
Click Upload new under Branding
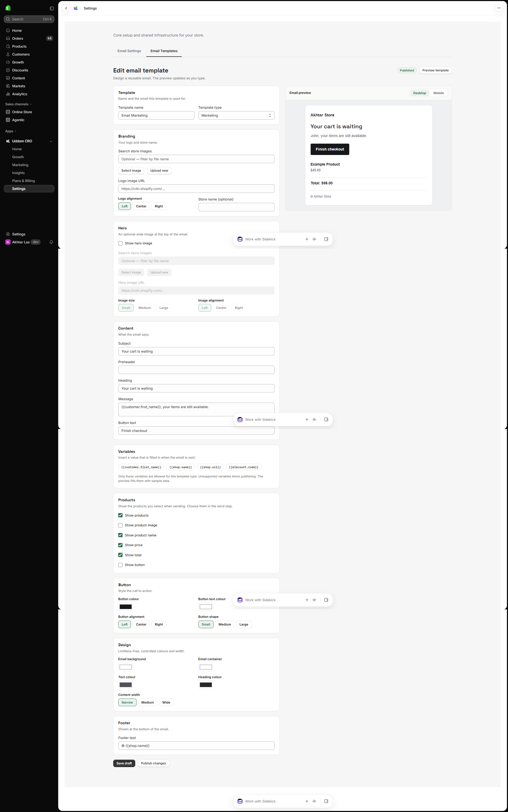coord(159,171)
